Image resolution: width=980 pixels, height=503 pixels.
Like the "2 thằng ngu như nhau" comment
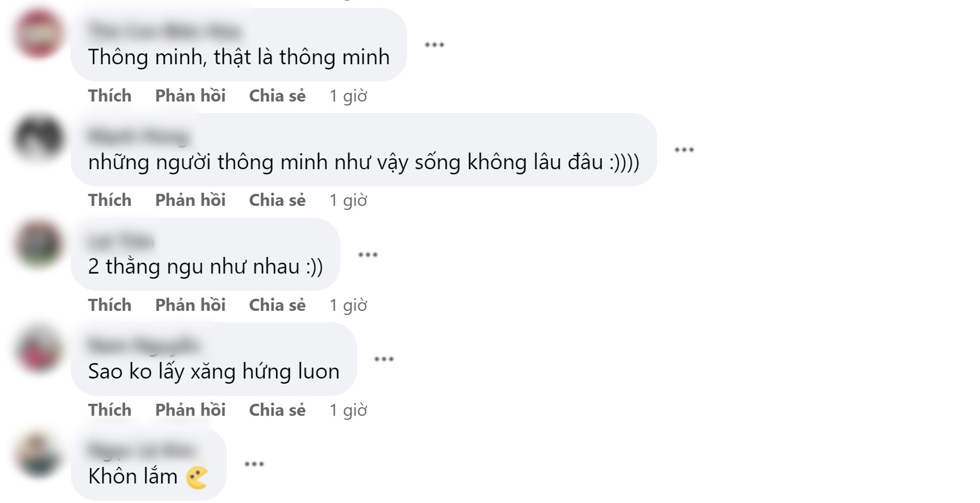click(110, 305)
